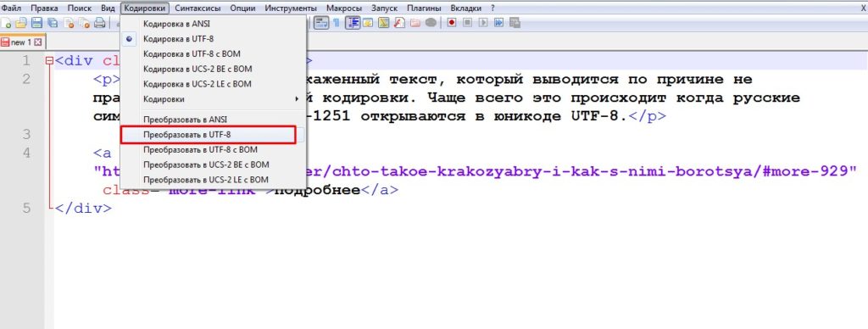This screenshot has width=868, height=329.
Task: Expand the Кодировки submenu arrow
Action: [297, 99]
